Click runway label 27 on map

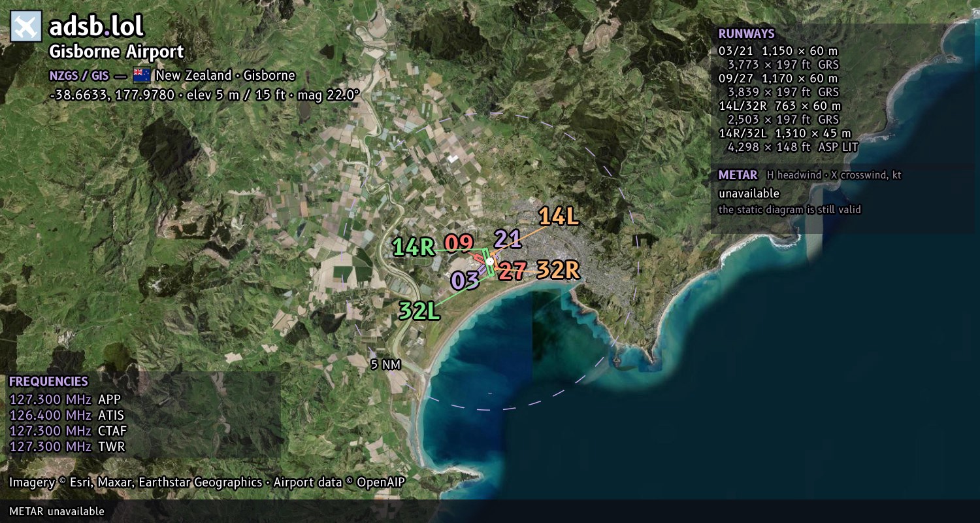click(x=512, y=271)
